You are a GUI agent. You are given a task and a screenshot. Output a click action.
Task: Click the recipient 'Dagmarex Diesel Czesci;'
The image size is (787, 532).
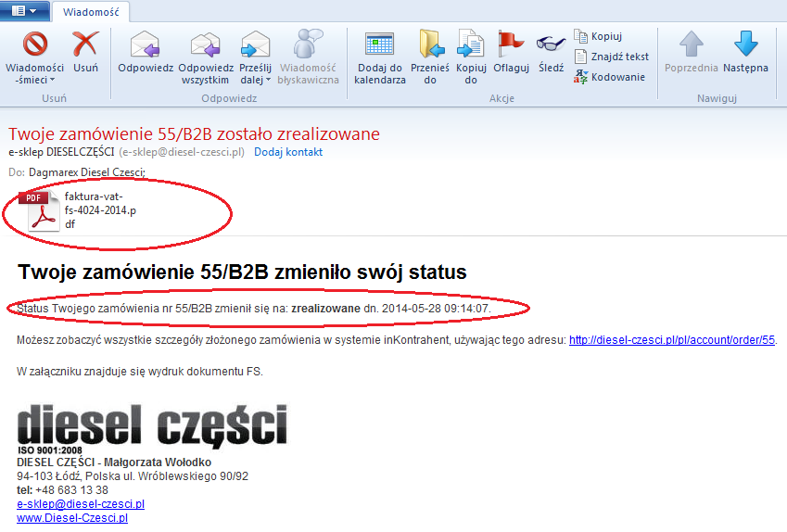click(87, 172)
